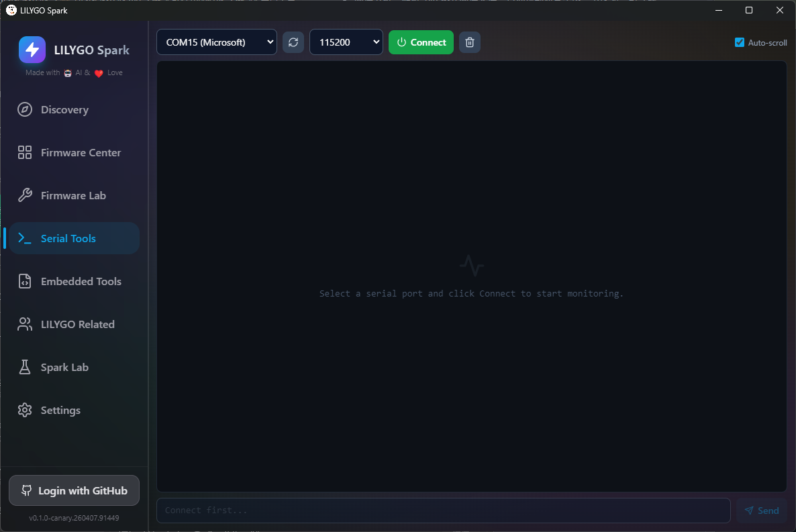Screen dimensions: 796x532
Task: Click the 'Connect first...' message input field
Action: (443, 511)
